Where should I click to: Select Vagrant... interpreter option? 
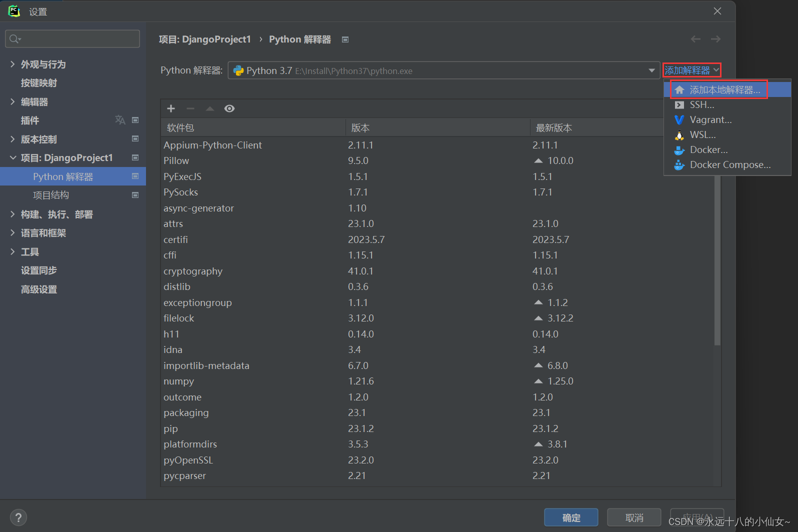(727, 120)
